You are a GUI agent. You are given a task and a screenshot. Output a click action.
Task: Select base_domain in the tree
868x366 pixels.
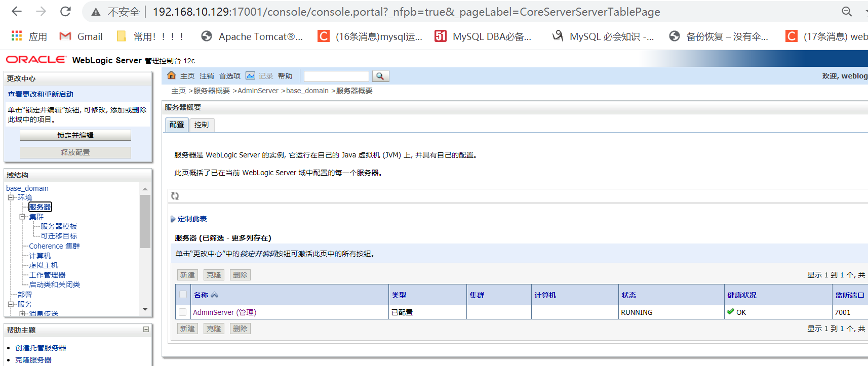(27, 188)
